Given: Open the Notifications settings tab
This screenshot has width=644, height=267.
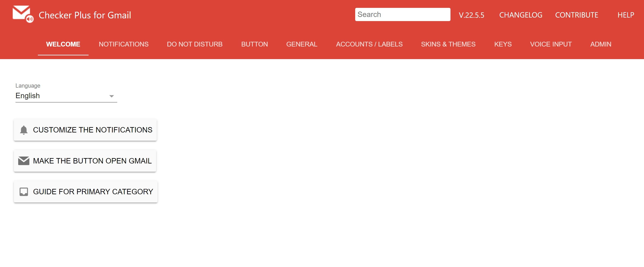Looking at the screenshot, I should pyautogui.click(x=123, y=44).
